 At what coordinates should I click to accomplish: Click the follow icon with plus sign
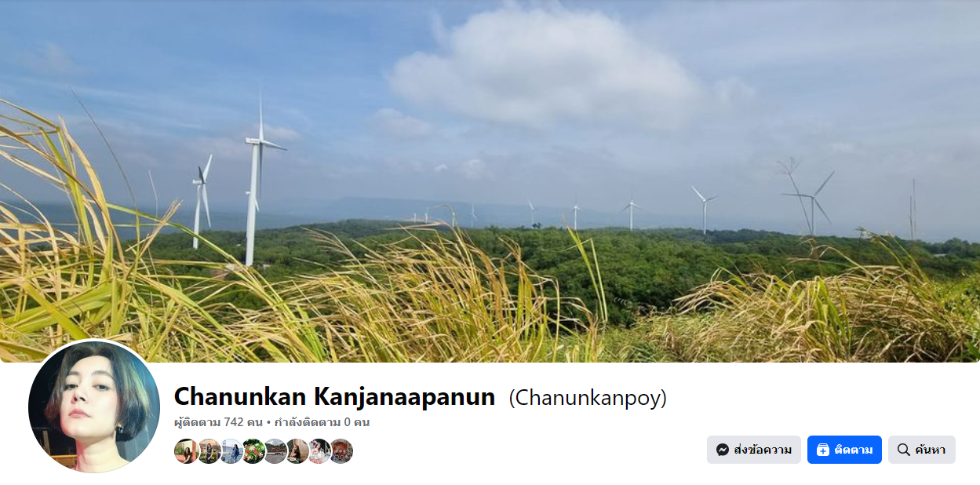point(822,450)
